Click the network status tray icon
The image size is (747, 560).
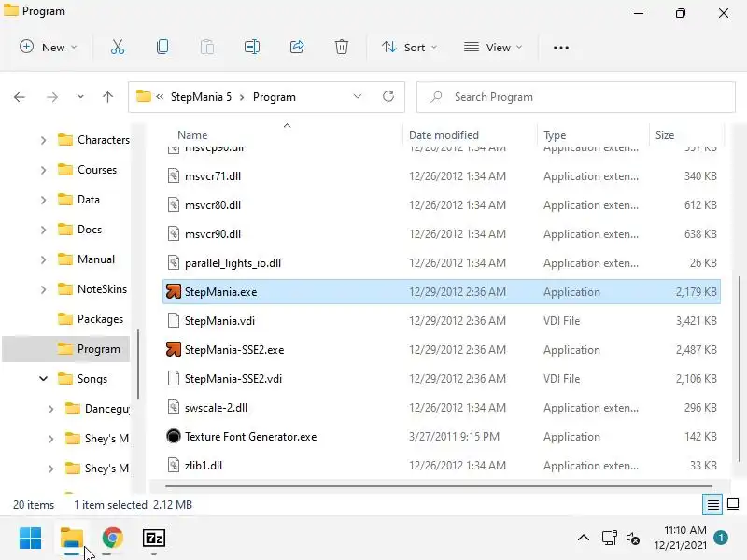(610, 539)
